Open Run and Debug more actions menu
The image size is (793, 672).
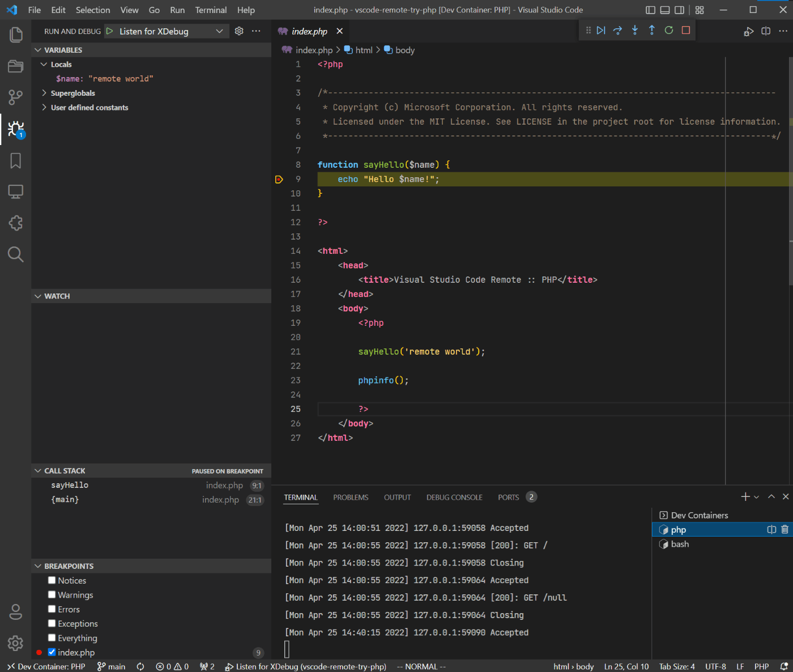[x=256, y=31]
